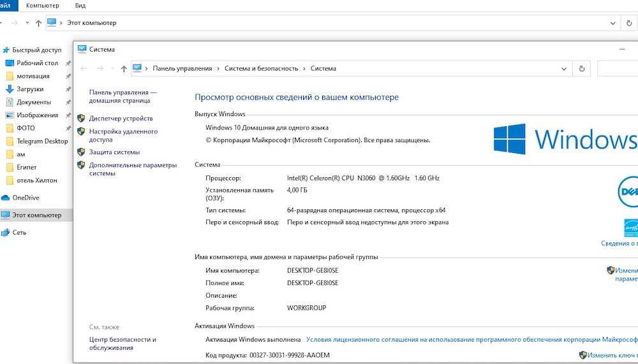
Task: Open Загрузки folder in quick access
Action: (x=30, y=89)
